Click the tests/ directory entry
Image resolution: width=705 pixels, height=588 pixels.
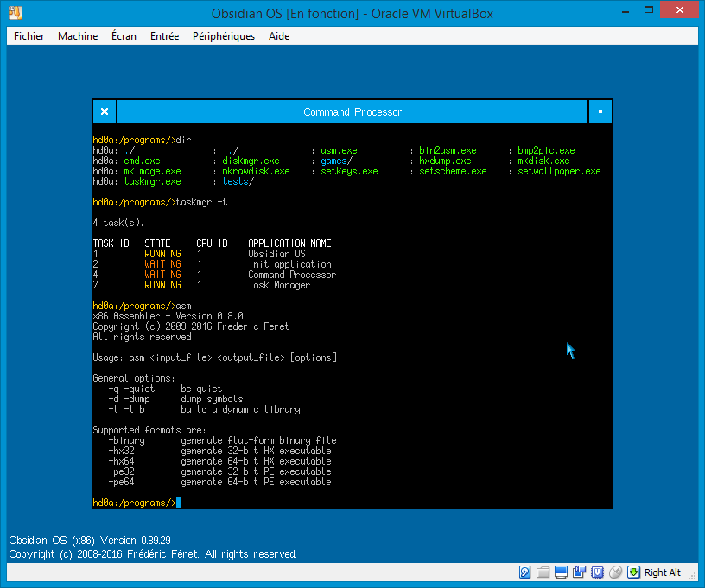pyautogui.click(x=238, y=181)
